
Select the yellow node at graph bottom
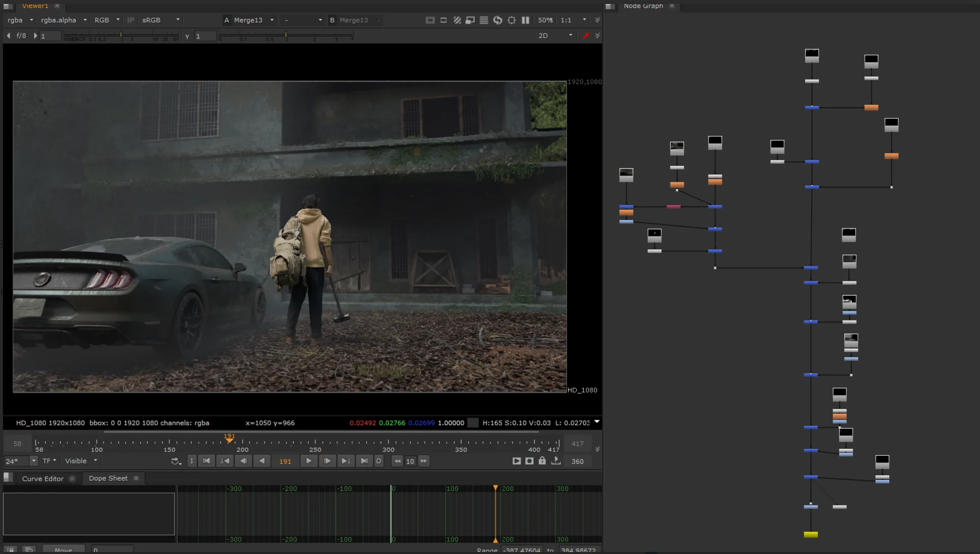pos(811,534)
